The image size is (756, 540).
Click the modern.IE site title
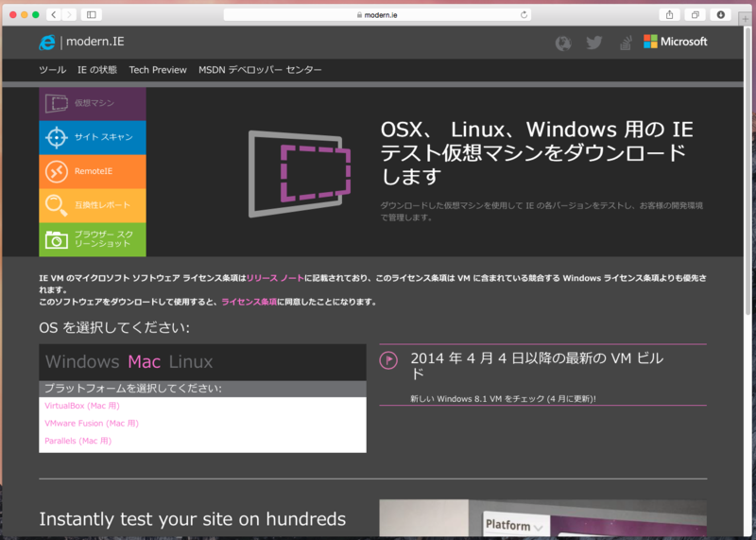(95, 42)
